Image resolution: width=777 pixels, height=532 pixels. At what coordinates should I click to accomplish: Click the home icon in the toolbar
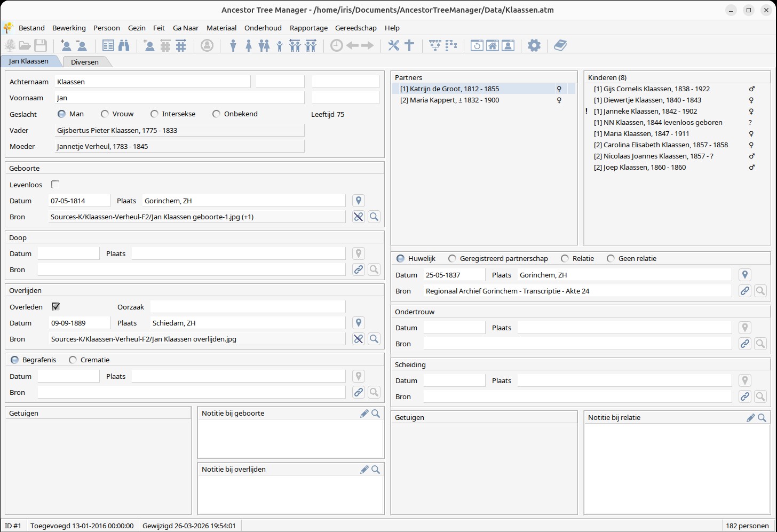(493, 46)
